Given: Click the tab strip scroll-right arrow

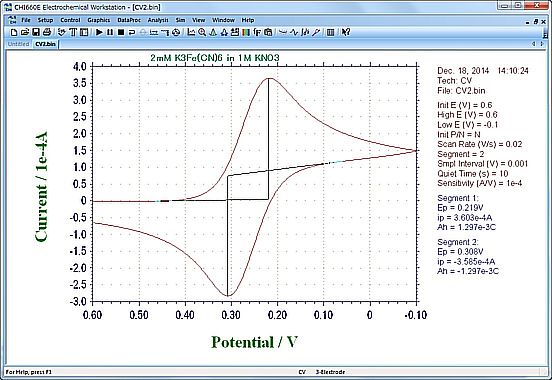Looking at the screenshot, I should point(542,44).
